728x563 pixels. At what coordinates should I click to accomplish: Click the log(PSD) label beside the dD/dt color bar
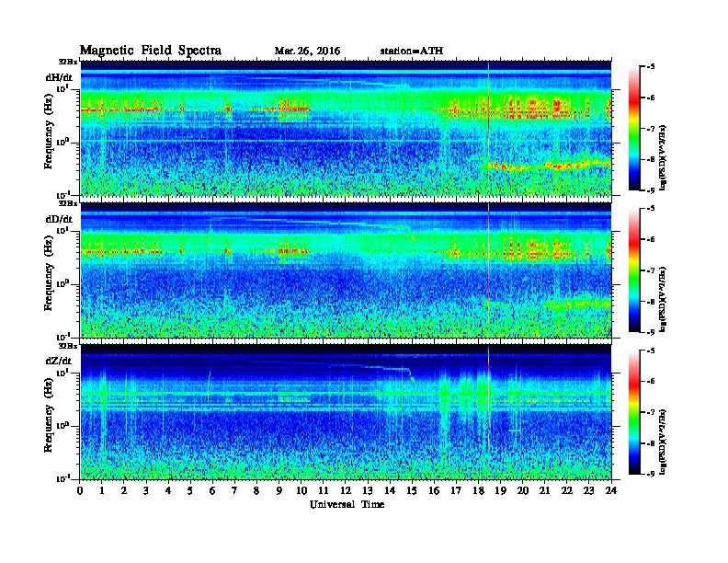coord(663,299)
